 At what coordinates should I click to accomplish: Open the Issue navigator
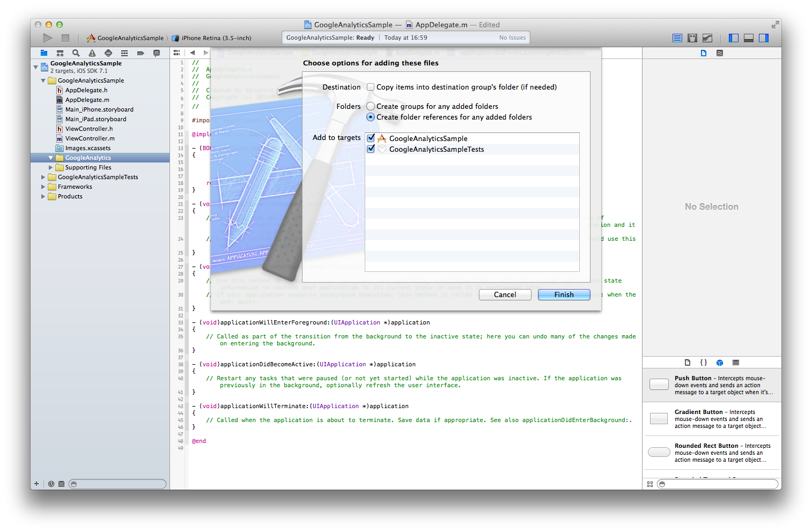tap(92, 53)
